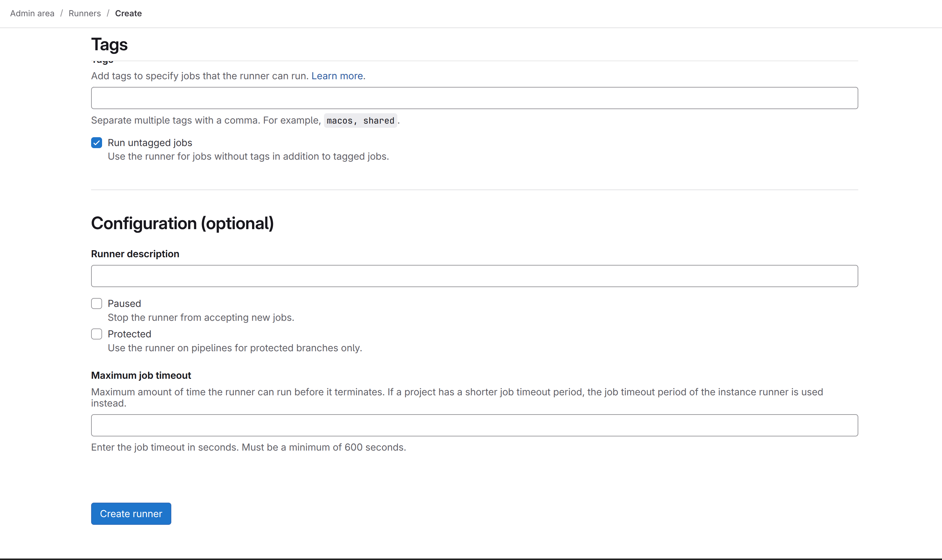Focus the Maximum job timeout input
This screenshot has width=942, height=560.
[474, 425]
